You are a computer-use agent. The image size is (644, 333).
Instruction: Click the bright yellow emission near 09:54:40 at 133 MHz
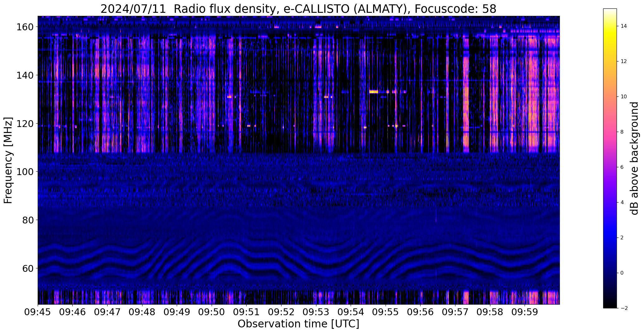(x=373, y=92)
